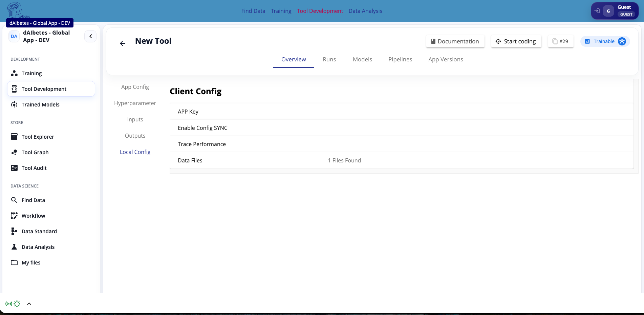Click the Workflow icon in sidebar
The height and width of the screenshot is (315, 644).
point(14,216)
